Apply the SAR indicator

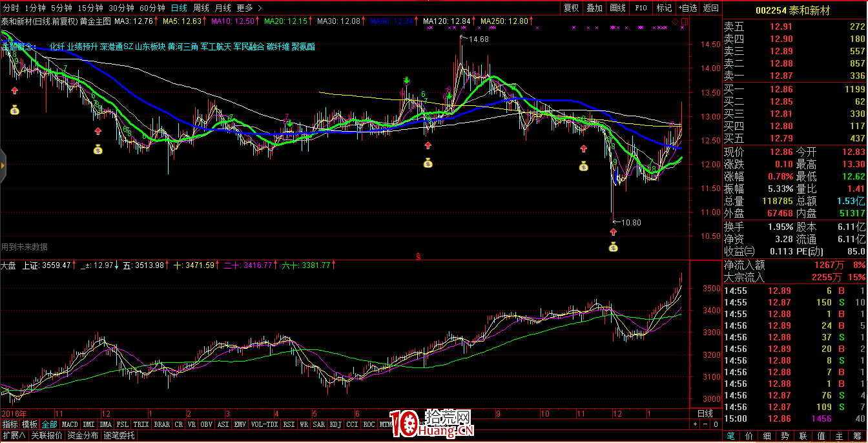[319, 424]
